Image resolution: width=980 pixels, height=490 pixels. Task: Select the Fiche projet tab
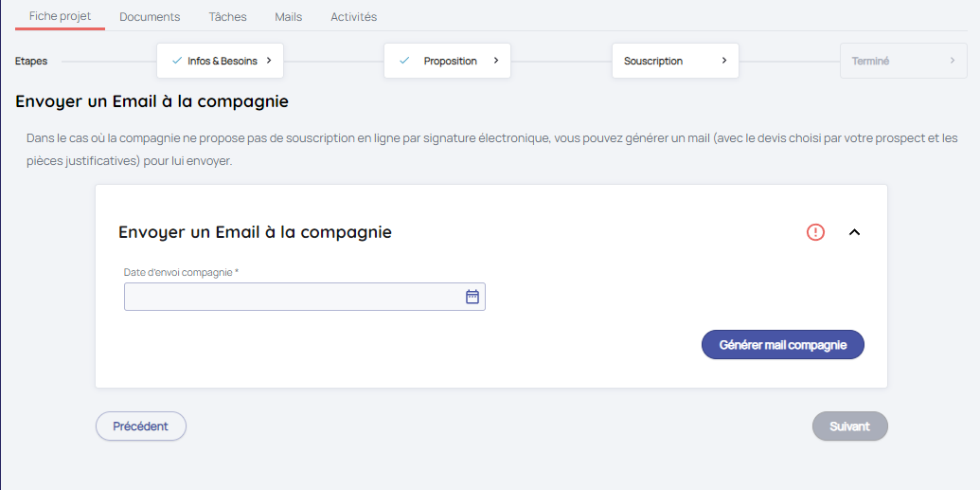(61, 16)
